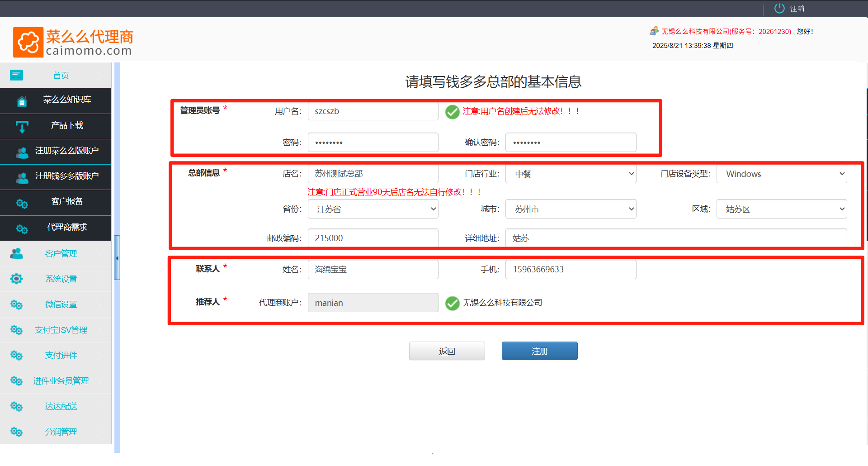Expand 达达配送 sidebar section

56,406
